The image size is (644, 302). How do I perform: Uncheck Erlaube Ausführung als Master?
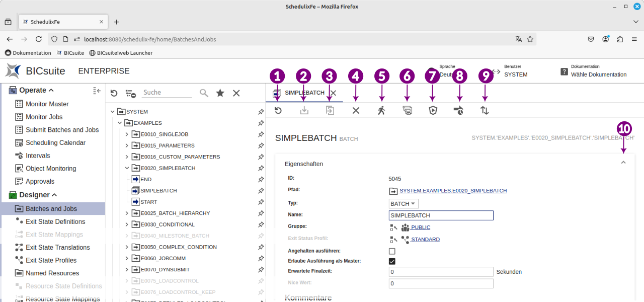click(x=392, y=261)
